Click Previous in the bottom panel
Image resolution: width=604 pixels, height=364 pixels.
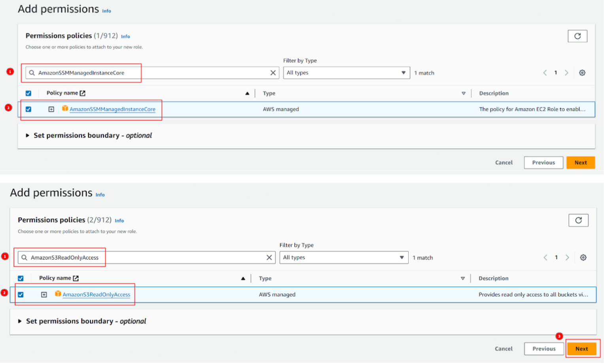[544, 349]
